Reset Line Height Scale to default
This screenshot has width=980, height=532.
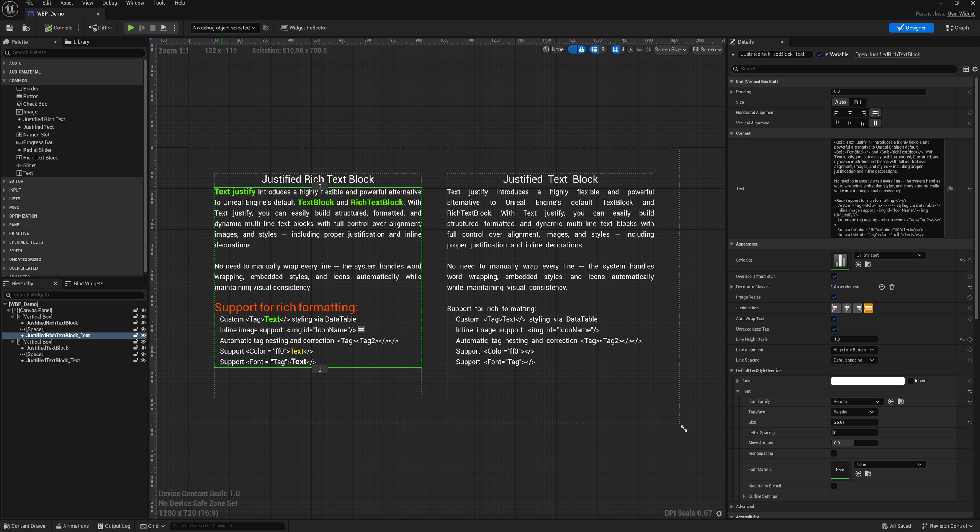(x=962, y=339)
